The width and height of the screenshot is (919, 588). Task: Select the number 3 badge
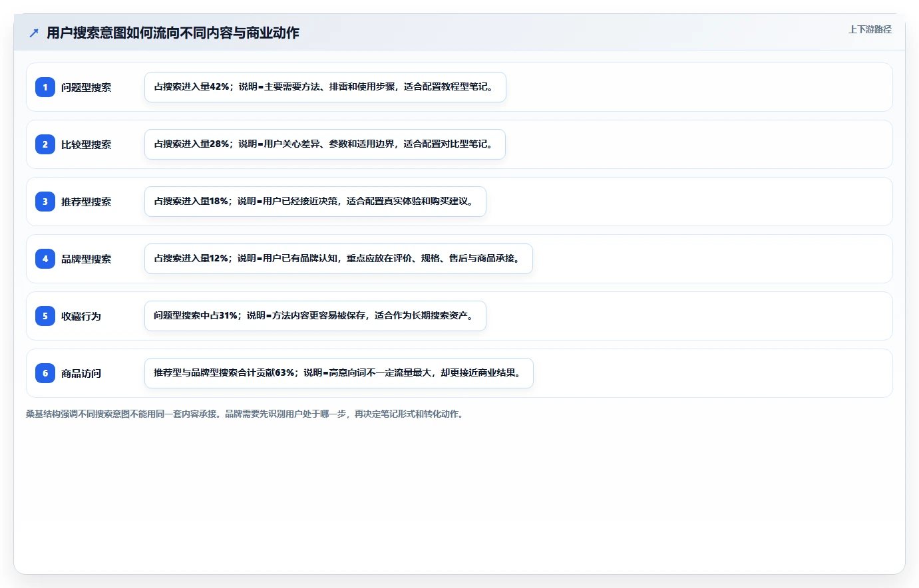[45, 202]
